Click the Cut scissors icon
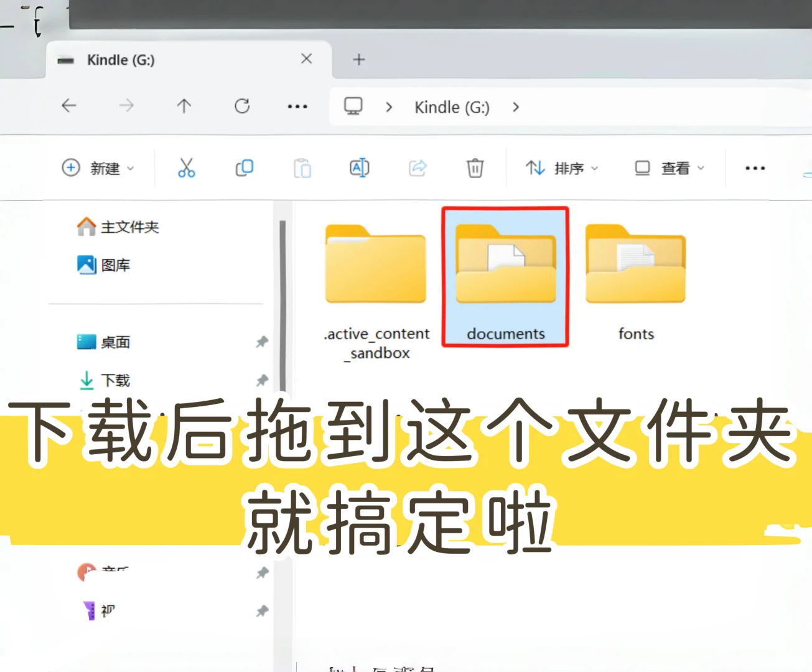812x672 pixels. pos(186,168)
